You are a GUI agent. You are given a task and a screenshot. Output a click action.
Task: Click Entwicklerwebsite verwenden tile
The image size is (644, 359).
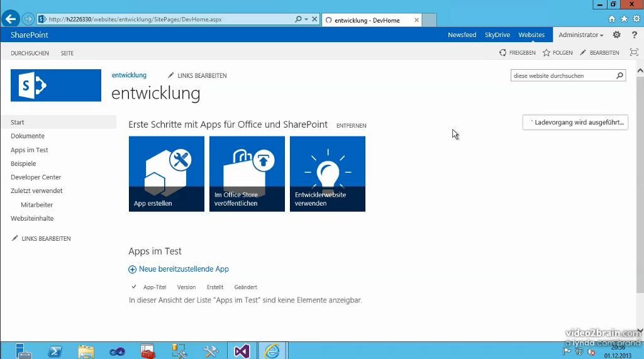327,174
